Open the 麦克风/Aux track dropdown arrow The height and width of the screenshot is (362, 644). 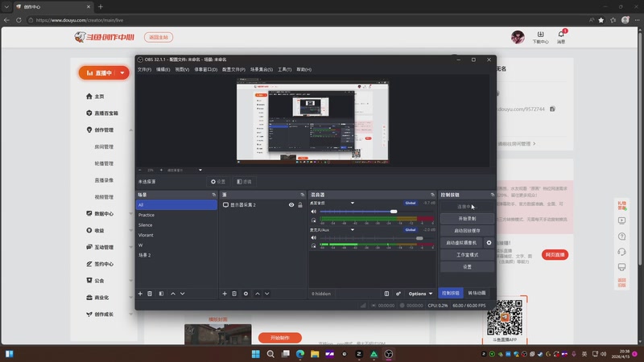click(353, 230)
